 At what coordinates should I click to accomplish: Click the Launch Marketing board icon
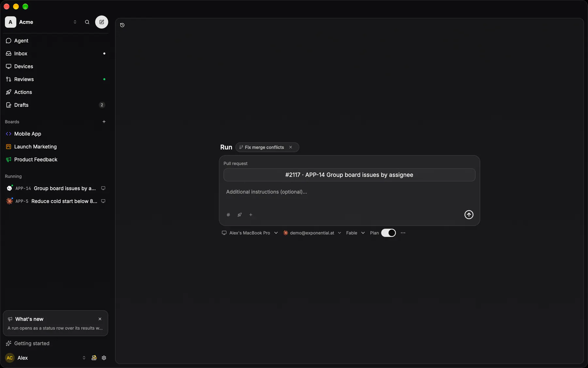point(8,147)
